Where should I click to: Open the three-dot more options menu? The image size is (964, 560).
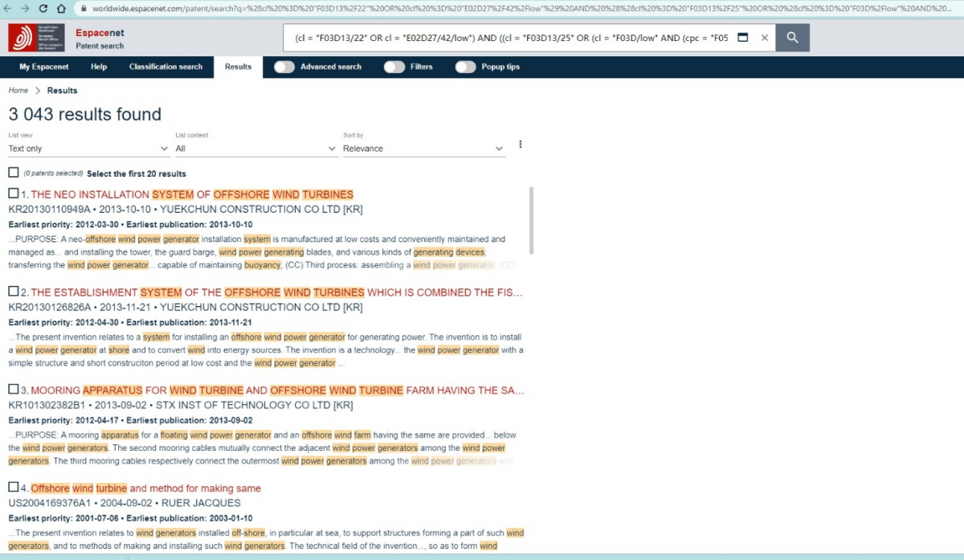(521, 145)
